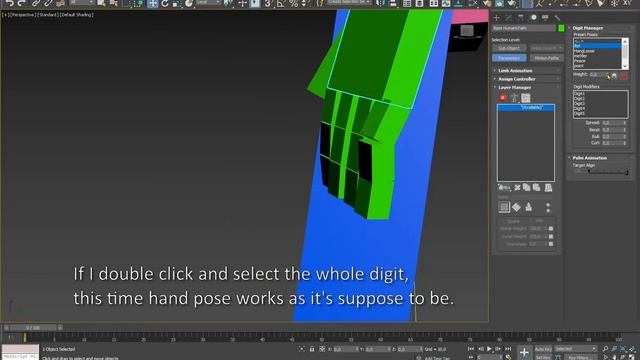Open the track view icon in Layer Manager
The image size is (640, 360).
(526, 98)
